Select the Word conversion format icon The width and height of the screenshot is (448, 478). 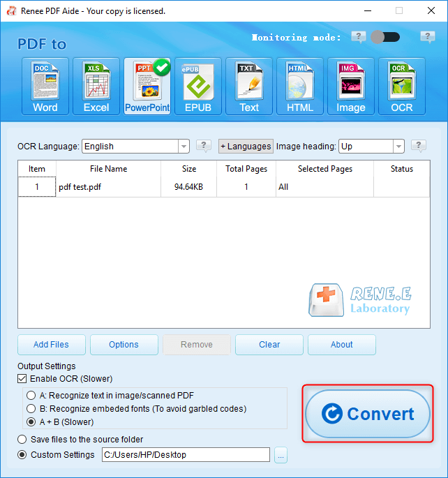click(45, 87)
